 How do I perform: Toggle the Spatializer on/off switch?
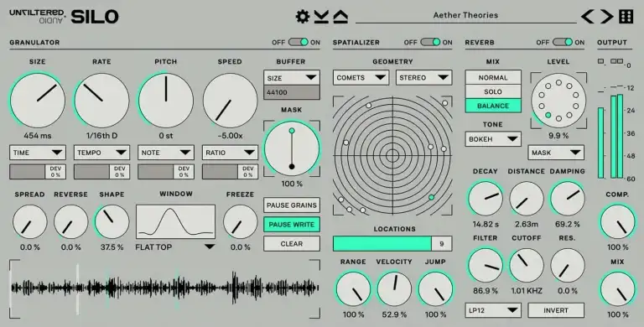tap(430, 42)
